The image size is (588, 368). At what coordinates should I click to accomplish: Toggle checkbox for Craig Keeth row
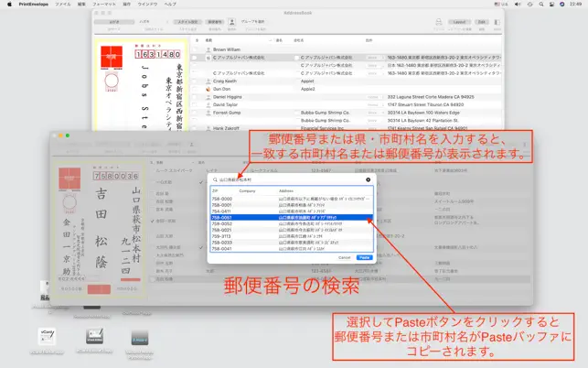tap(194, 81)
